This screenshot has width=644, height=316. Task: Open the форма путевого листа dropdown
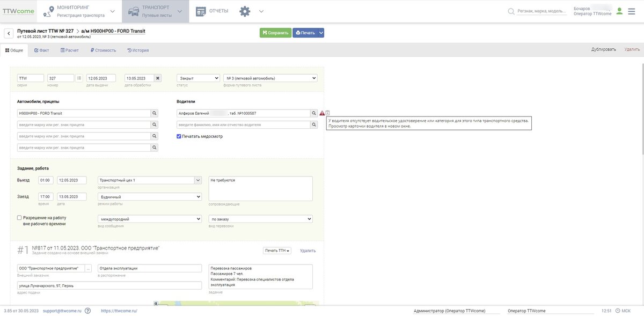click(x=270, y=78)
